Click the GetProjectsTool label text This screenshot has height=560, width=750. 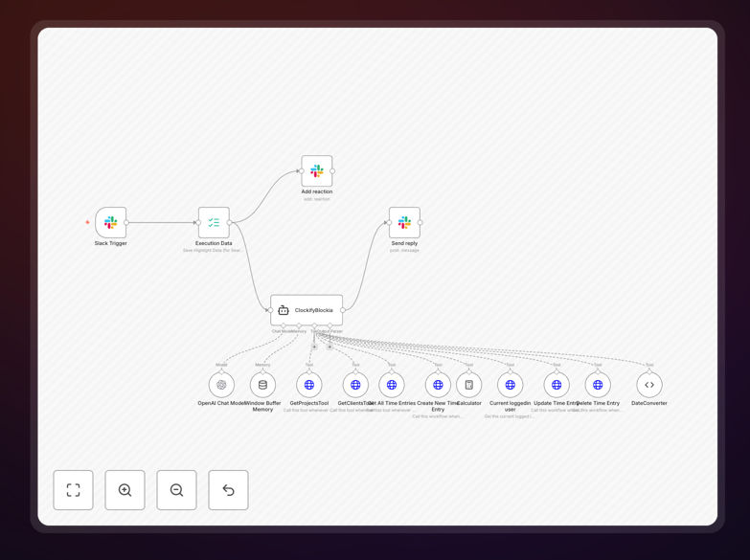[309, 403]
